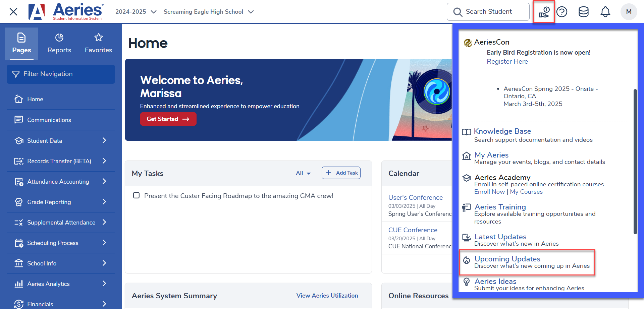Image resolution: width=644 pixels, height=309 pixels.
Task: Click the Knowledge Base book icon
Action: [x=467, y=132]
